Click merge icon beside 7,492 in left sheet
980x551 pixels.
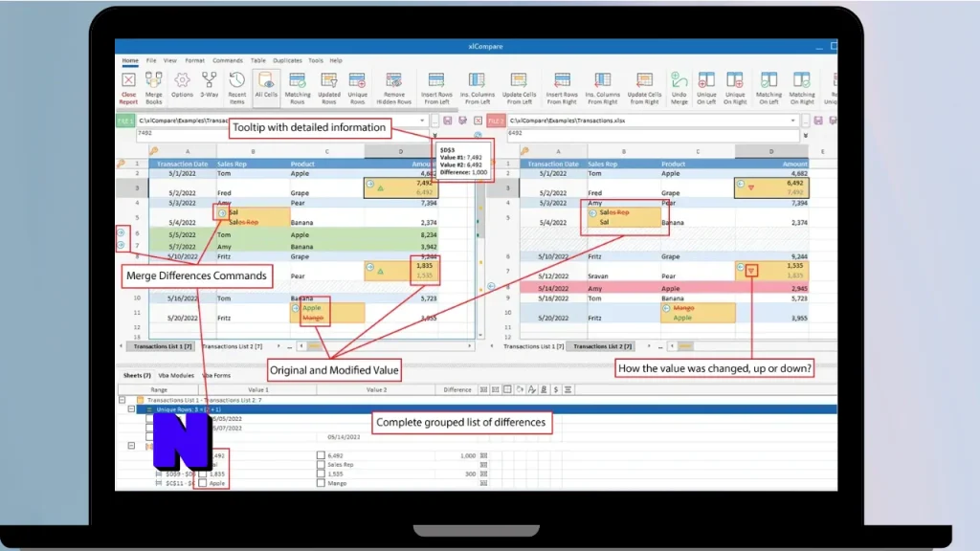click(x=370, y=185)
